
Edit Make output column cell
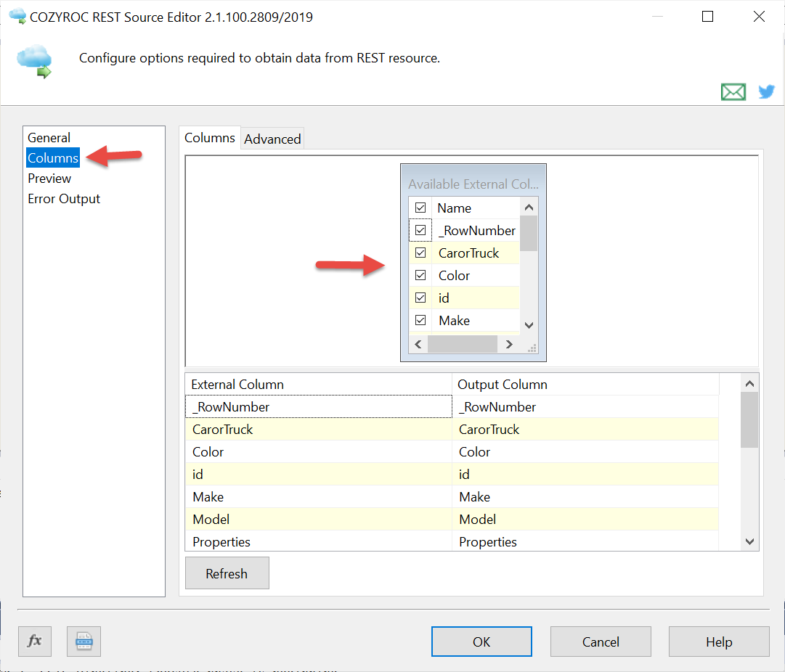pyautogui.click(x=586, y=497)
